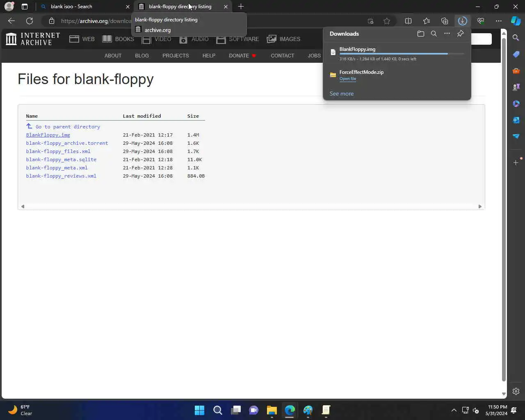Open AUDIO section in Archive nav
The width and height of the screenshot is (525, 420).
[194, 39]
